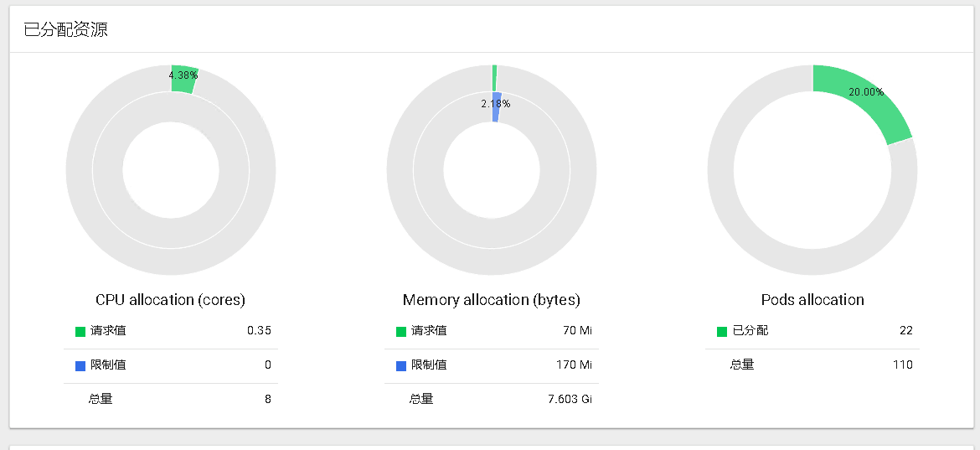Image resolution: width=980 pixels, height=450 pixels.
Task: Click CPU request value 0.35
Action: 259,330
